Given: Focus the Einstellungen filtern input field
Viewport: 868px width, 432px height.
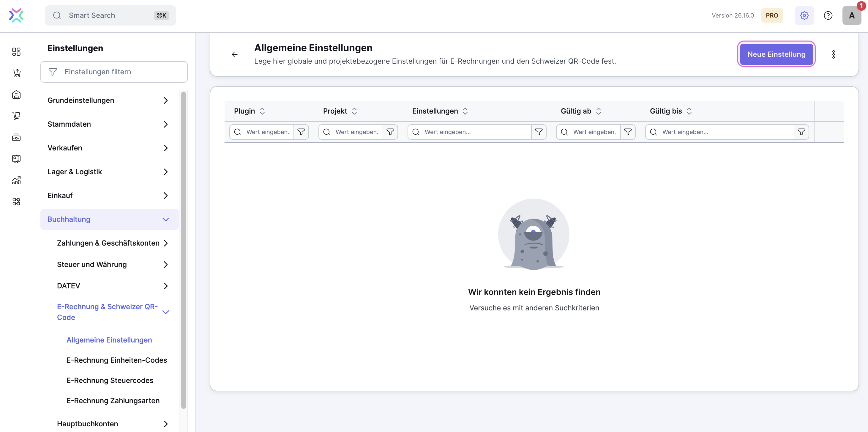Looking at the screenshot, I should coord(114,72).
